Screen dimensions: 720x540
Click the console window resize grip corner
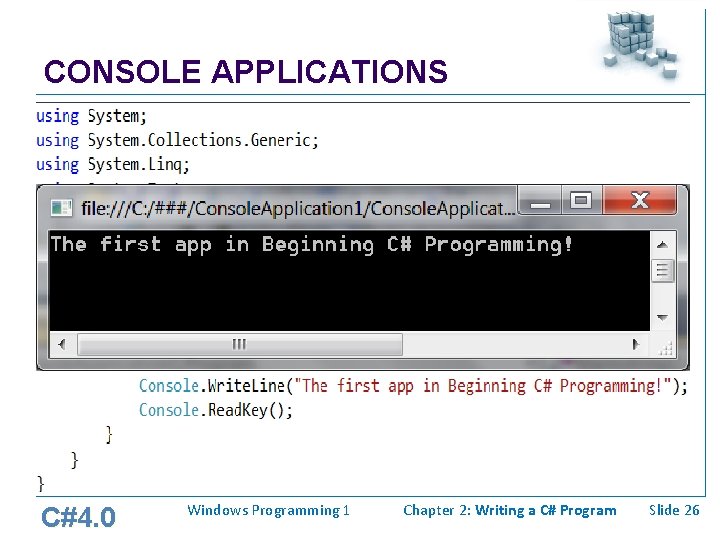[664, 347]
